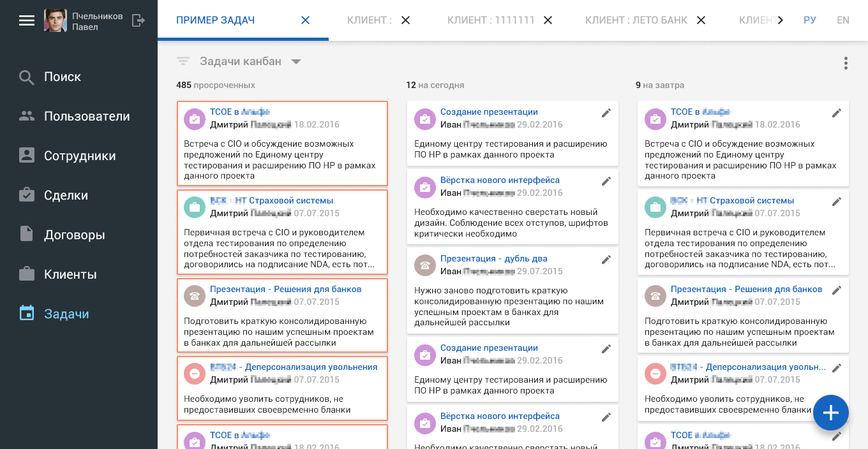The image size is (868, 449).
Task: Open the three-dot options menu at top right
Action: 846,63
